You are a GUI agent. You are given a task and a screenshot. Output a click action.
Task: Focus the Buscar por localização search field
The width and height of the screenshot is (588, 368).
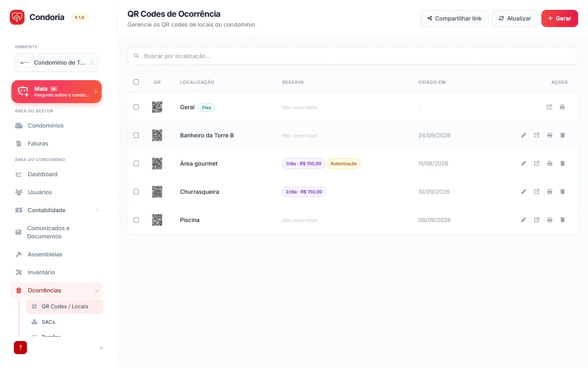coord(353,56)
